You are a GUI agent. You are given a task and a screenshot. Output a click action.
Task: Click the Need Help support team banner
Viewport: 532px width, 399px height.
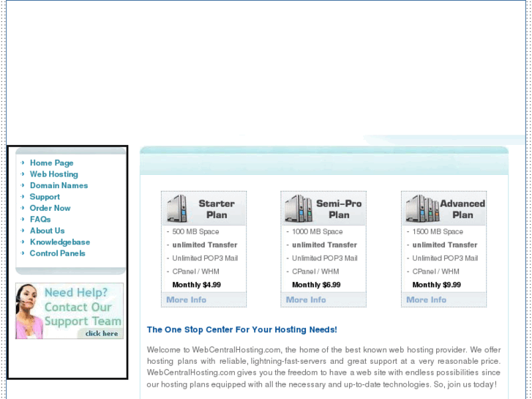pos(70,311)
